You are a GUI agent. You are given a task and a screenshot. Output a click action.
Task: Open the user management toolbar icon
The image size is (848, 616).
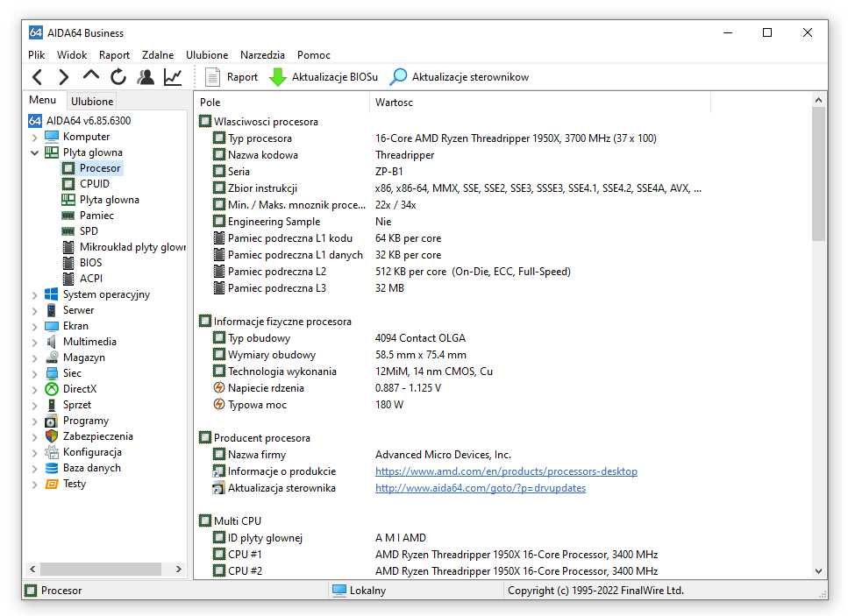tap(146, 77)
